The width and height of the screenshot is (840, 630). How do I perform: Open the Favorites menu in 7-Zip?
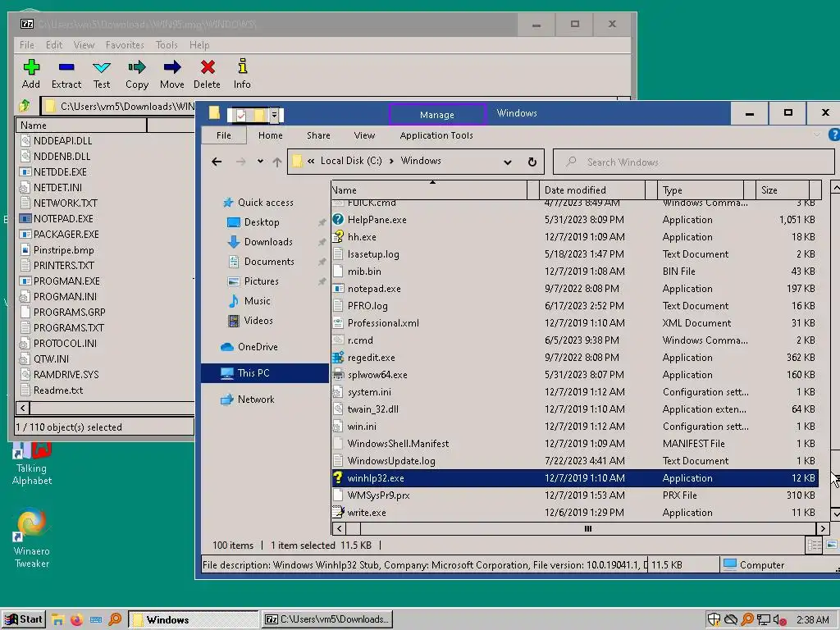125,45
